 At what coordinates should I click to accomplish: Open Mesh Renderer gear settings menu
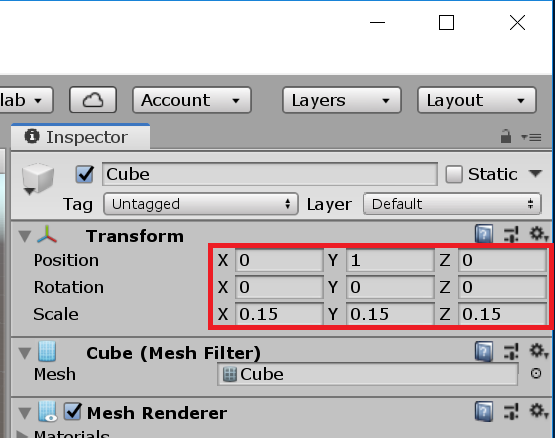point(538,411)
